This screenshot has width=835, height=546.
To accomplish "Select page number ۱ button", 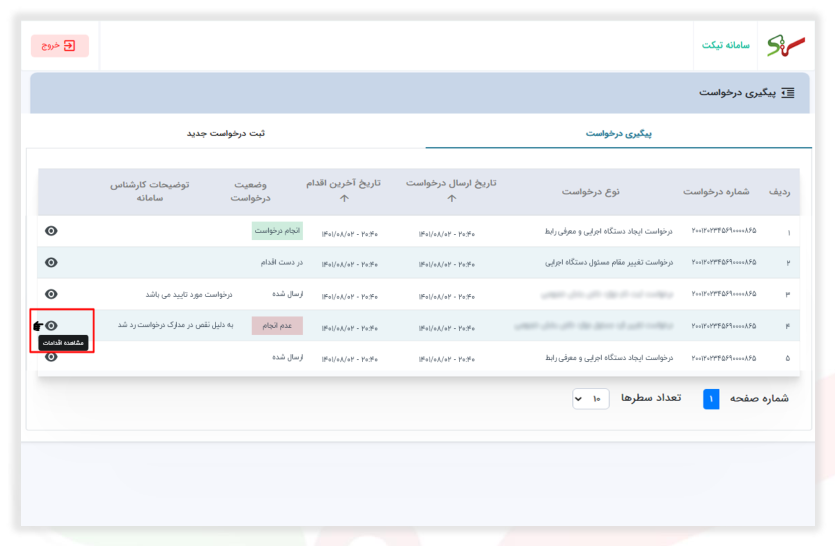I will click(x=711, y=398).
